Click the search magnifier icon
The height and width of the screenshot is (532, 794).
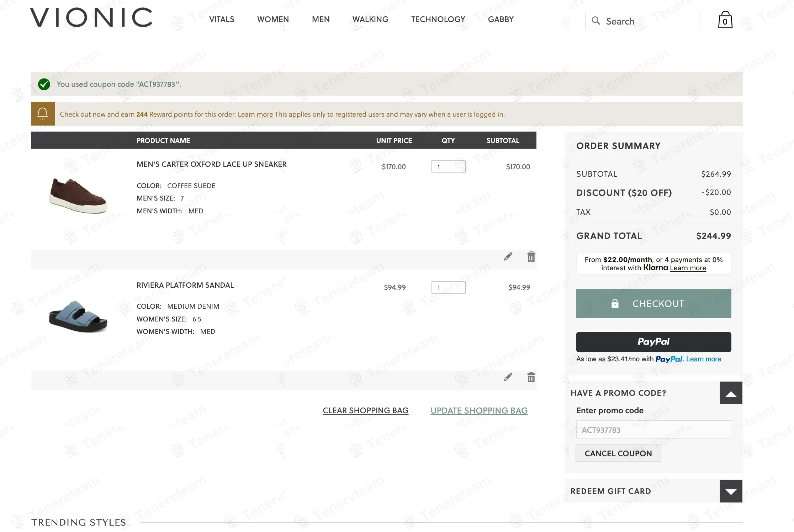pos(595,21)
